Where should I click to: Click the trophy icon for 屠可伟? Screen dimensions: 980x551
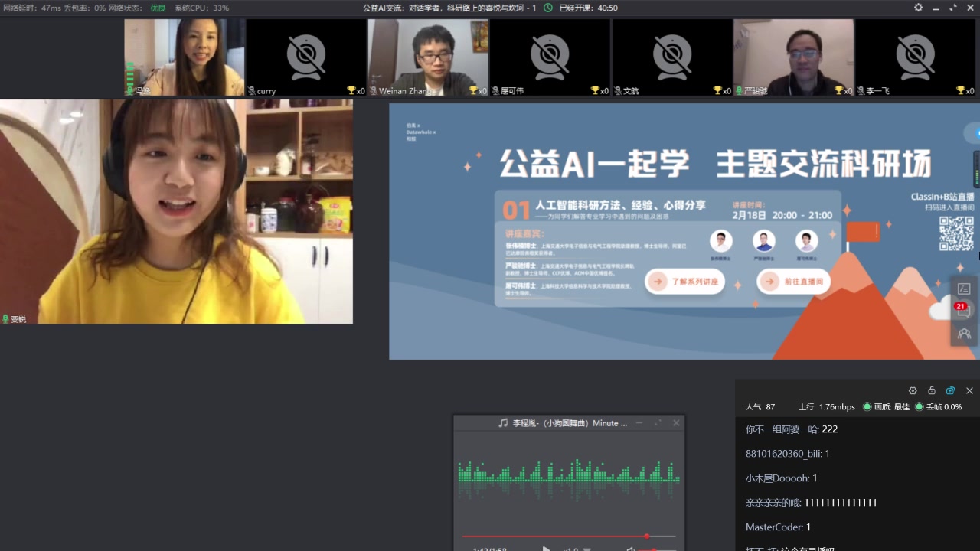[595, 90]
